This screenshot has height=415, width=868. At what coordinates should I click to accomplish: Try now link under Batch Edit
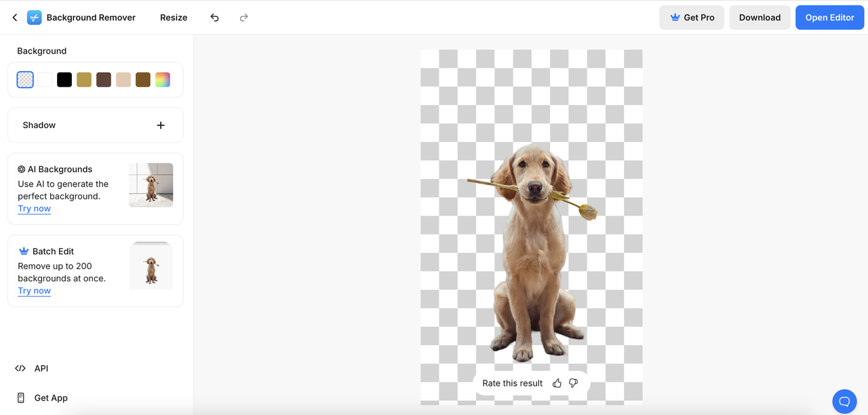[35, 291]
